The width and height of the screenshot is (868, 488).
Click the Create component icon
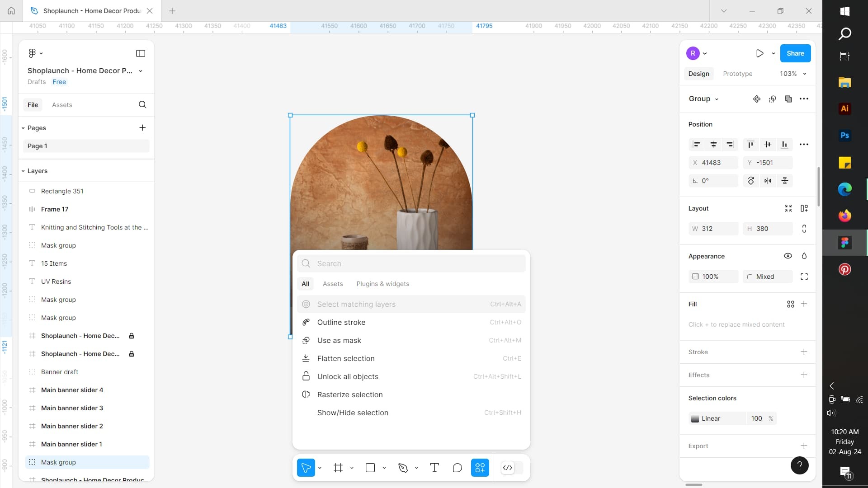click(757, 99)
